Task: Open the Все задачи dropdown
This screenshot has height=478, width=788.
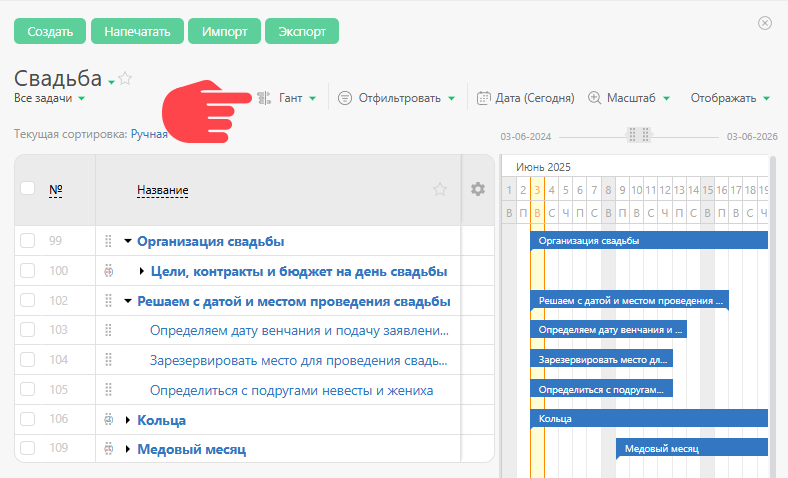Action: tap(49, 98)
